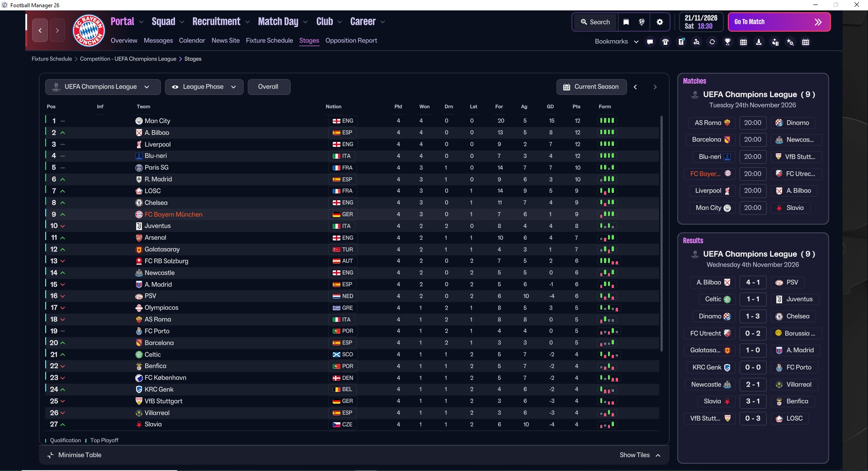
Task: Click the Galatasaray badge in league table
Action: pos(139,250)
